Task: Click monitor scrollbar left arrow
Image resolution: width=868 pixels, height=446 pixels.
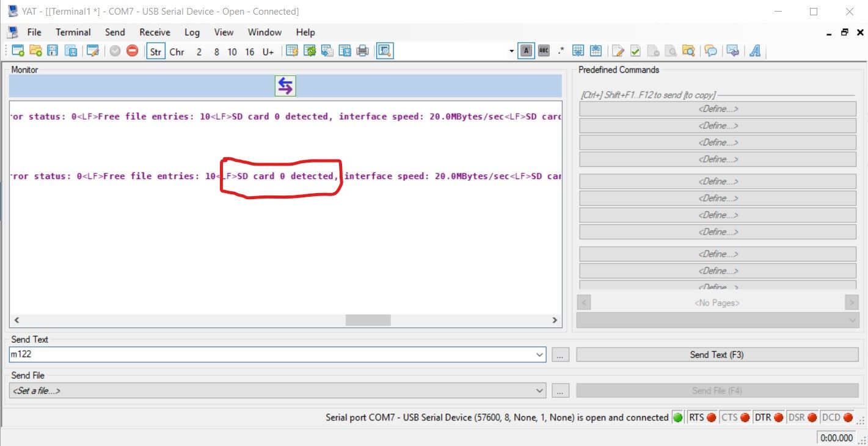Action: [x=16, y=320]
